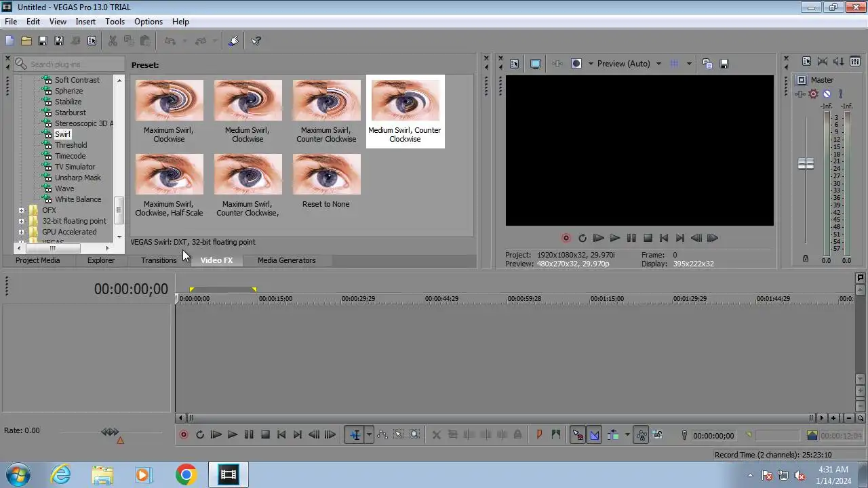Viewport: 868px width, 488px height.
Task: Create a new project with toolbar icon
Action: click(10, 41)
